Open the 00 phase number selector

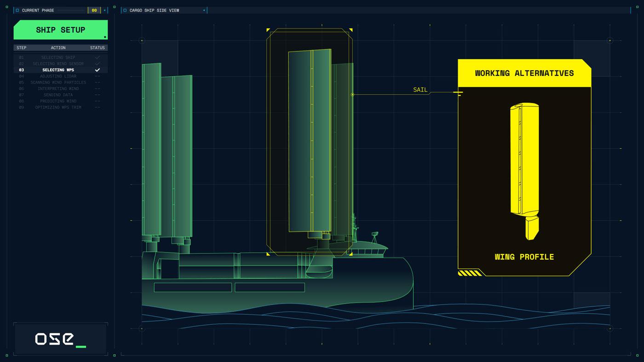94,10
